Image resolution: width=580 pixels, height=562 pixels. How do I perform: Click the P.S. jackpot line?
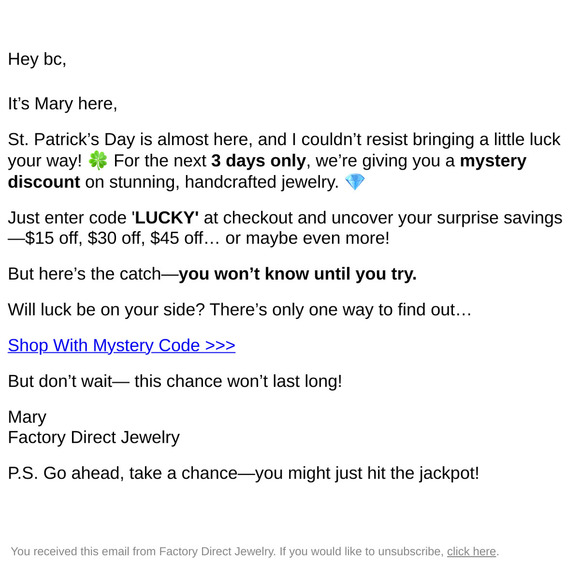coord(243,473)
